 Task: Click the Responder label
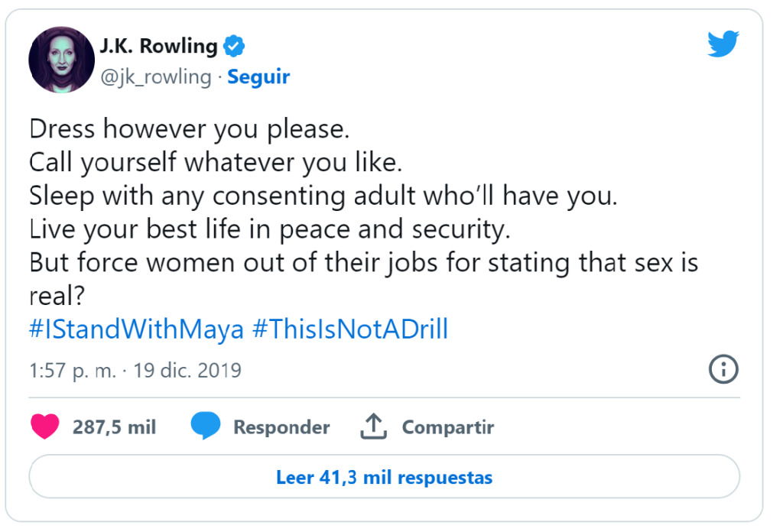coord(281,427)
